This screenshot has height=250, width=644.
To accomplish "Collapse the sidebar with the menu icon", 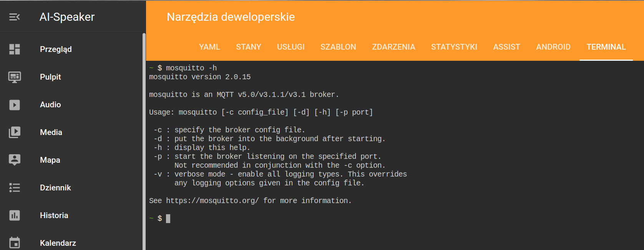I will point(15,17).
